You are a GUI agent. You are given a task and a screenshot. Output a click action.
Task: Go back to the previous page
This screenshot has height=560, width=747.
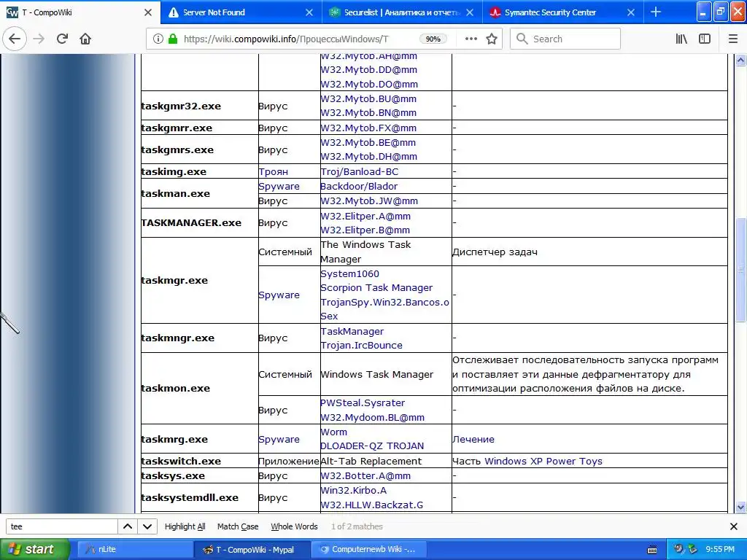click(15, 39)
